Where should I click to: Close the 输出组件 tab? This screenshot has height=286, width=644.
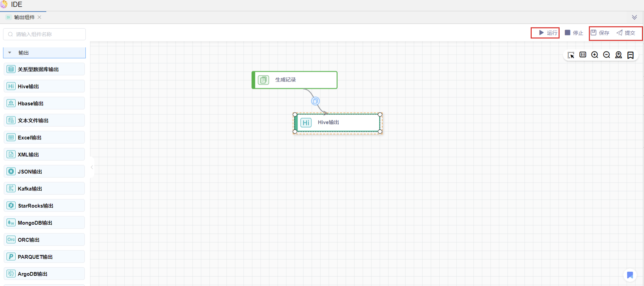point(39,17)
